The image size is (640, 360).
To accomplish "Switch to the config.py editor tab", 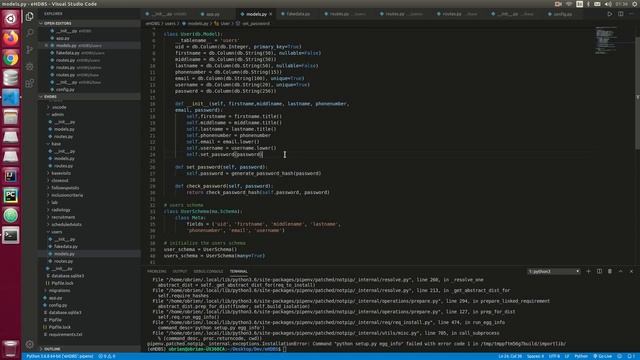I will pyautogui.click(x=562, y=14).
